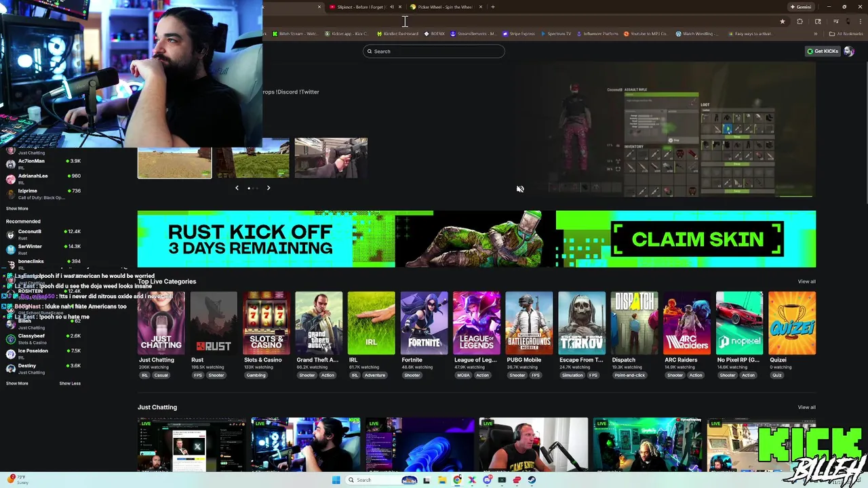Open the Quizei category card

[x=793, y=323]
